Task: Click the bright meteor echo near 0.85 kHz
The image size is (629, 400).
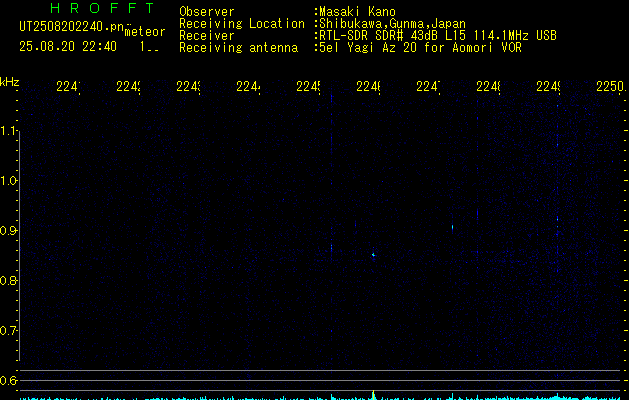Action: click(x=373, y=254)
